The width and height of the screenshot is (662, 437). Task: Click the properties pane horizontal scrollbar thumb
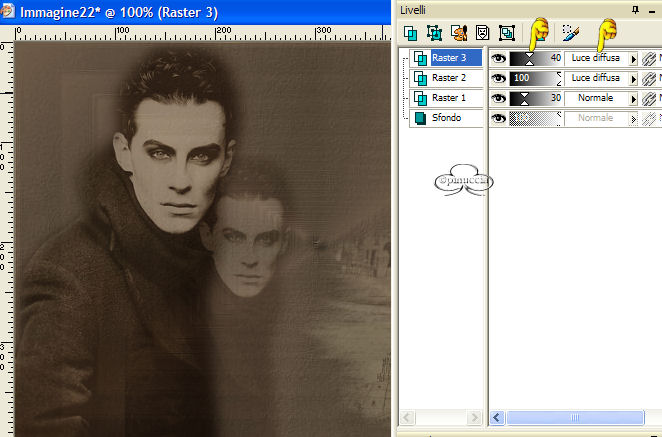[x=575, y=418]
